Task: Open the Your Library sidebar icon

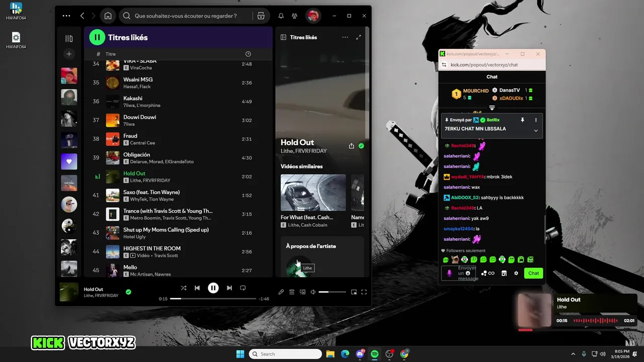Action: pyautogui.click(x=69, y=38)
